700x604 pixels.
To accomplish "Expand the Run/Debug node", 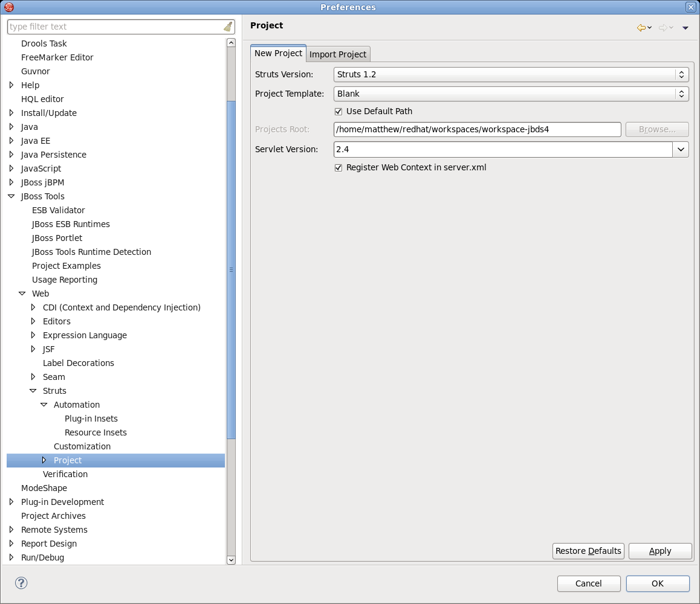I will pos(11,557).
